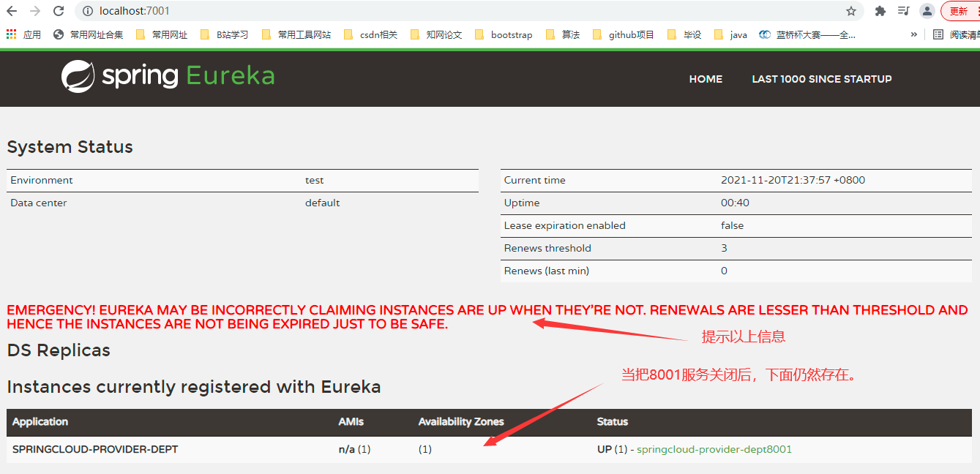980x474 pixels.
Task: Open the Chrome profile avatar
Action: pos(927,11)
